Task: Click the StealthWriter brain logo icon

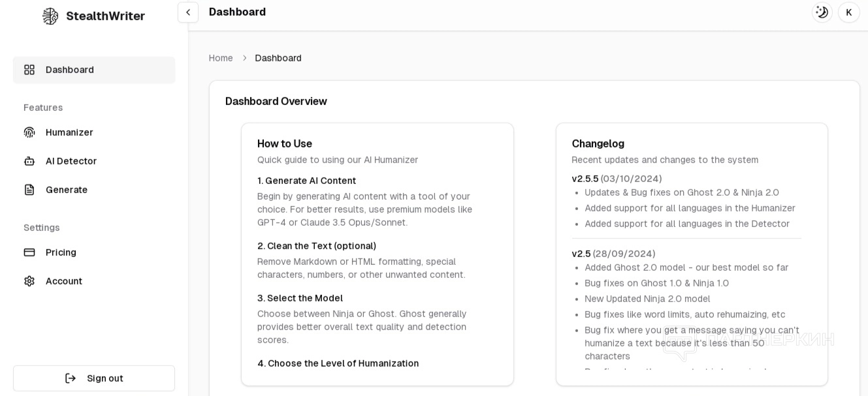Action: coord(50,16)
